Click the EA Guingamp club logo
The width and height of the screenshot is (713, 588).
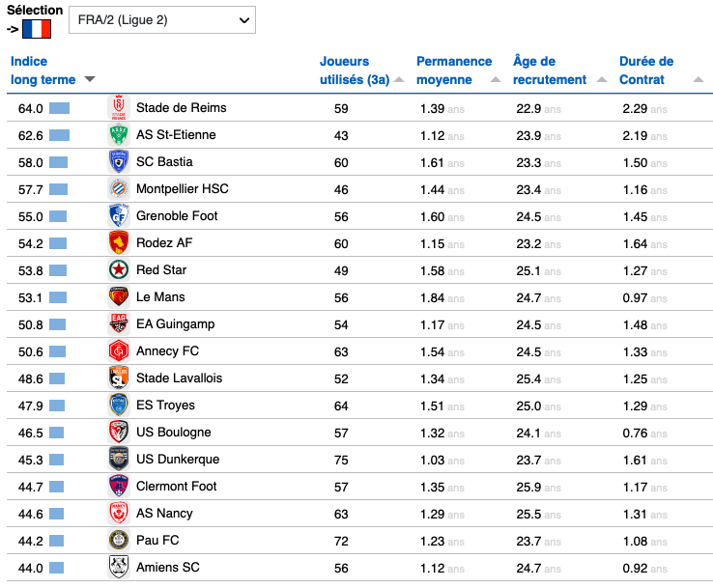click(x=119, y=324)
